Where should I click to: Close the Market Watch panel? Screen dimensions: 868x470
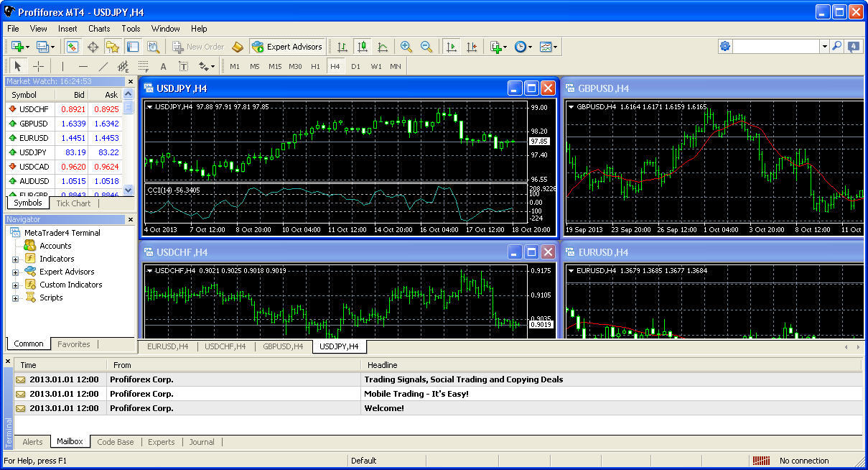tap(130, 81)
